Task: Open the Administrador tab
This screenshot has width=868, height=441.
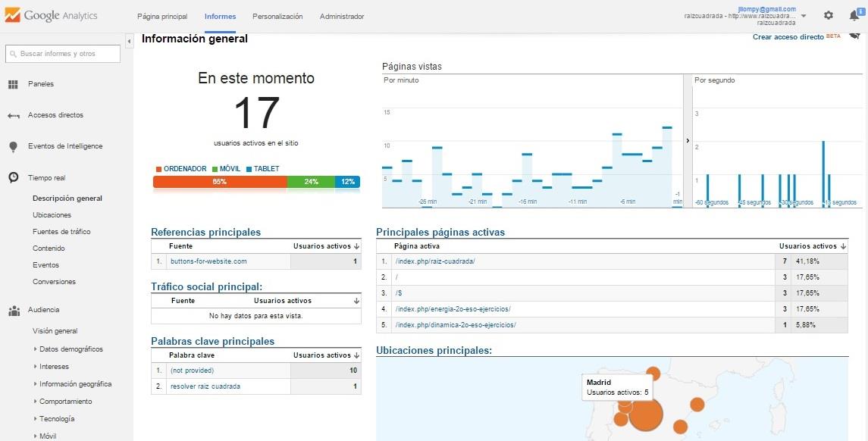Action: pyautogui.click(x=342, y=16)
